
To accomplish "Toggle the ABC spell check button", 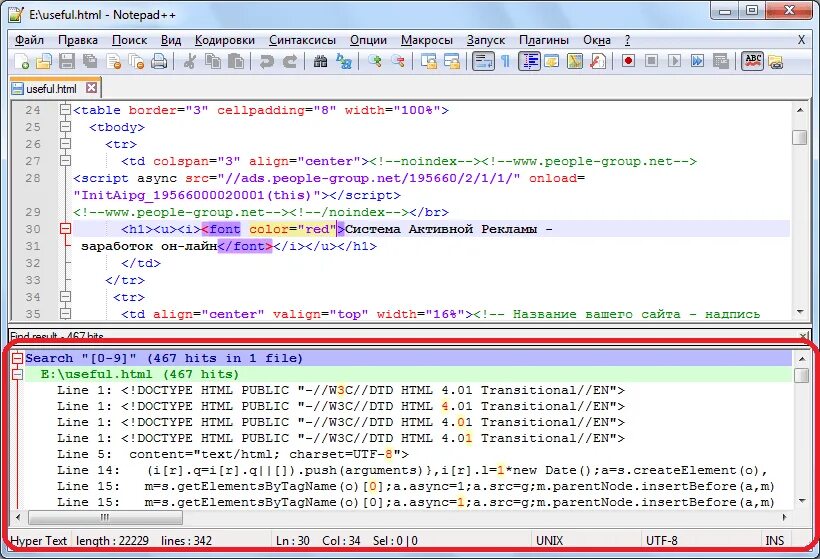I will [x=753, y=62].
